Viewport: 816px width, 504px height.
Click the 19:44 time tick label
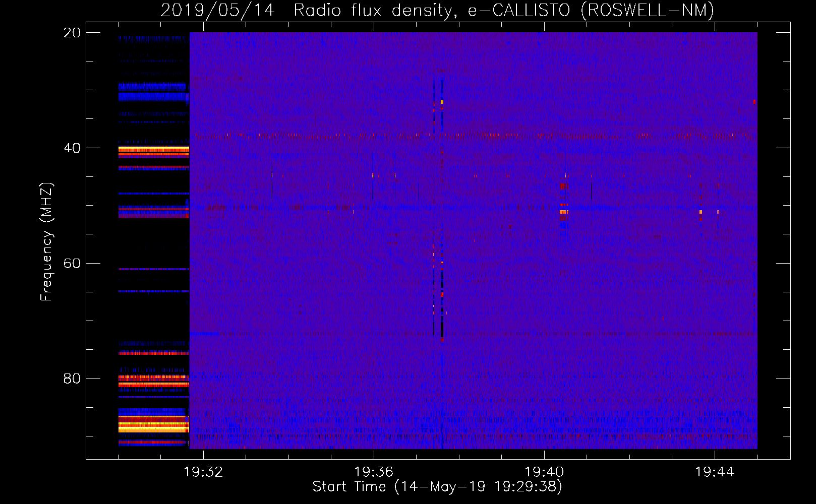coord(715,472)
